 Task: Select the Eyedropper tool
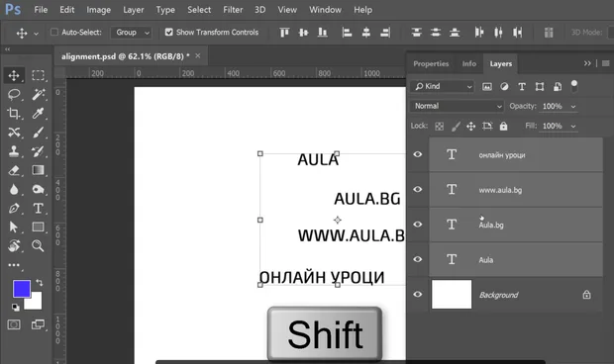pos(38,114)
